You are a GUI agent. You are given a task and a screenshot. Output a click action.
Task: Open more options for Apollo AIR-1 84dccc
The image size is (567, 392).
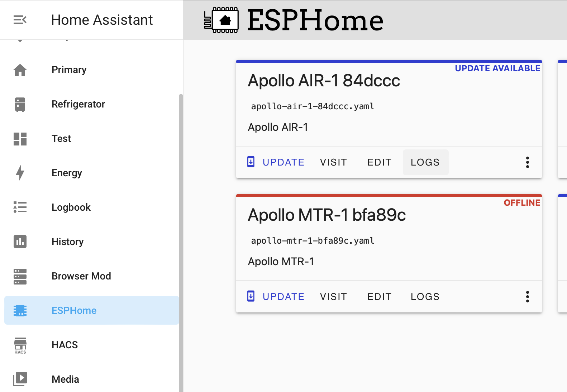[527, 162]
